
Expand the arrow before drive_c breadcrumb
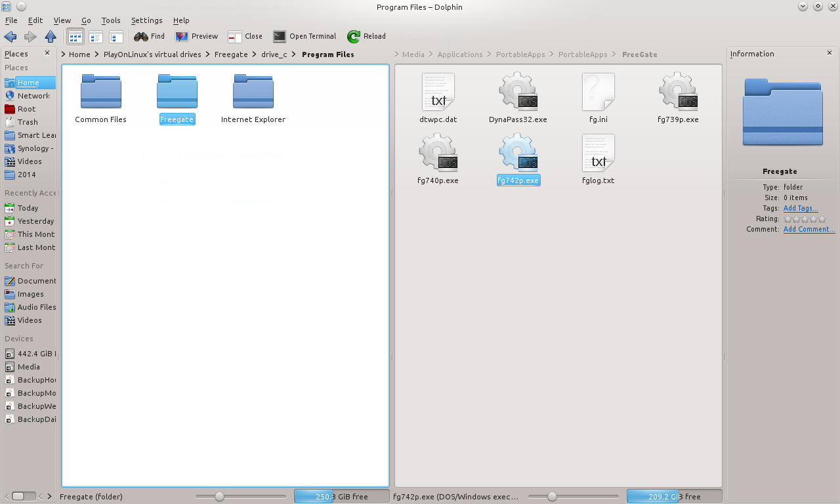[254, 54]
